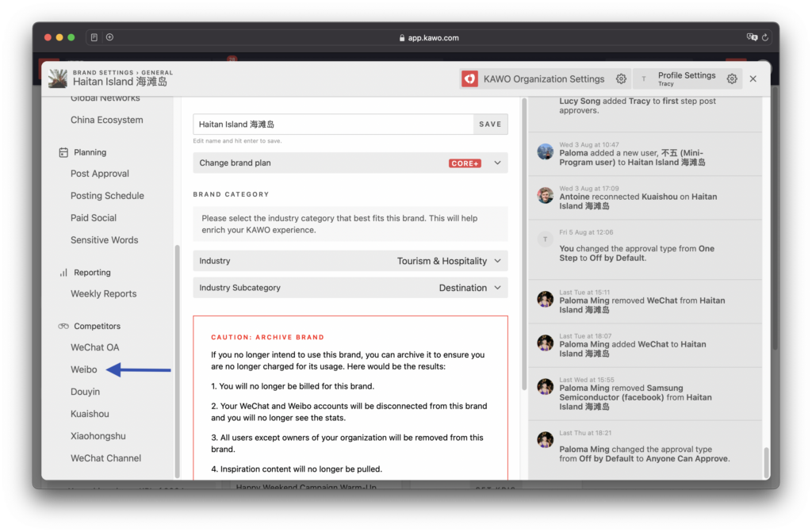This screenshot has height=532, width=812.
Task: Click the Planning section header
Action: click(x=90, y=152)
